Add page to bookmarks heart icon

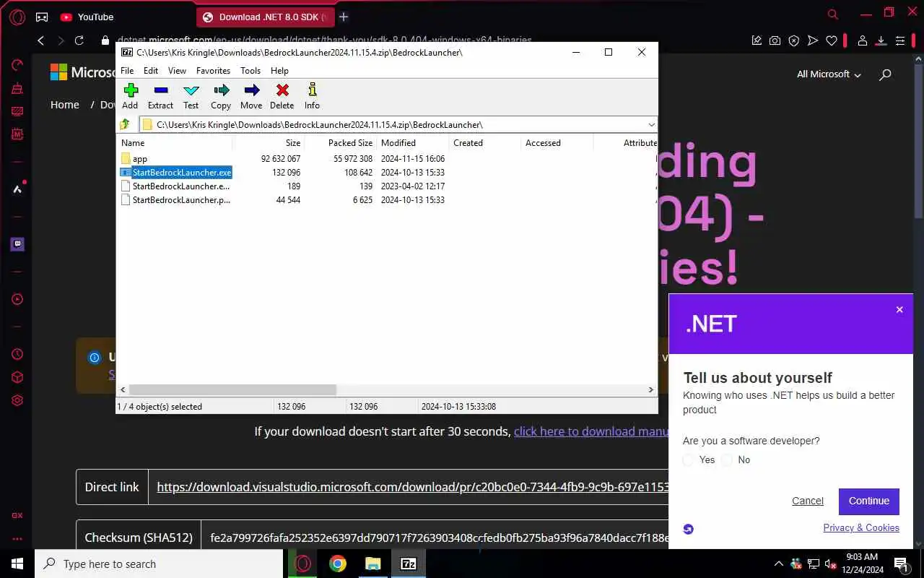[832, 40]
